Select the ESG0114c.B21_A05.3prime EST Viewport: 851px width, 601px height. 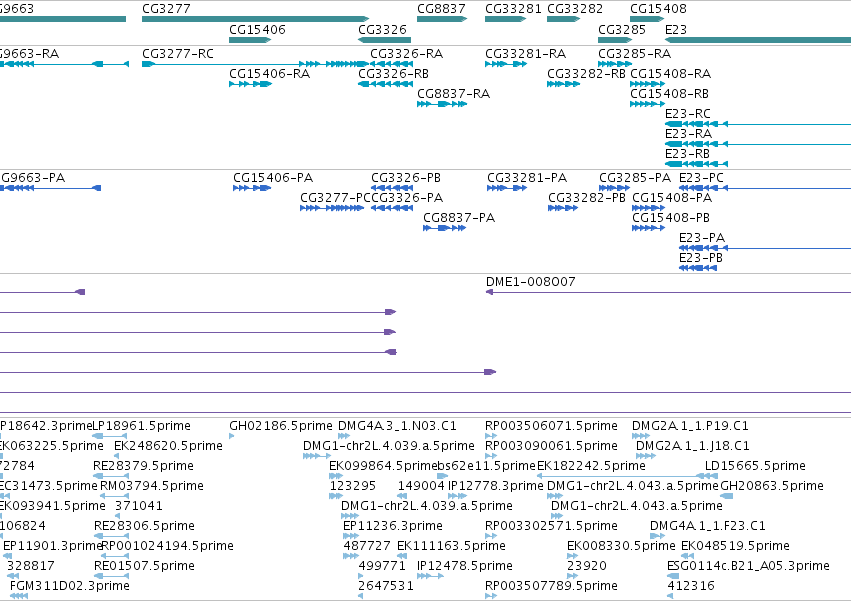click(x=673, y=577)
